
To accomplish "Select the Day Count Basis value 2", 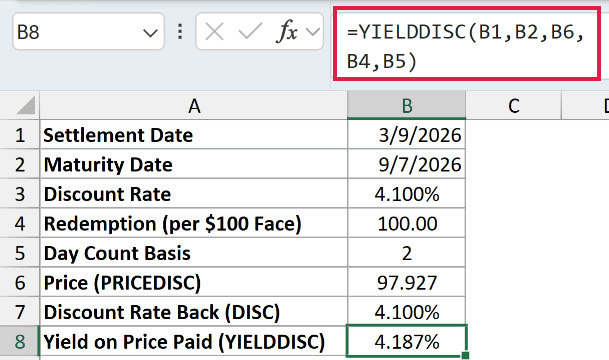I will [407, 253].
